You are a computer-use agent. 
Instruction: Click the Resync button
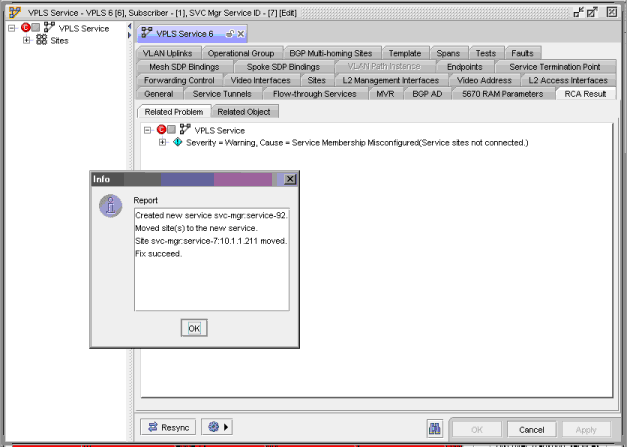coord(167,427)
